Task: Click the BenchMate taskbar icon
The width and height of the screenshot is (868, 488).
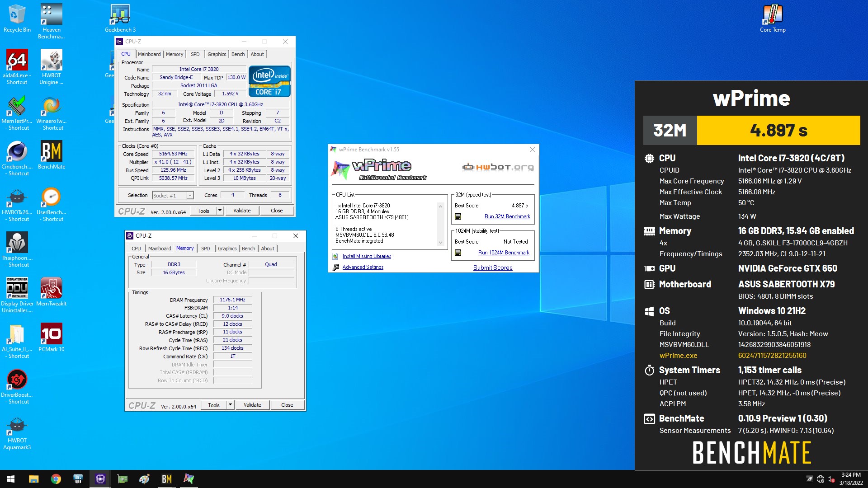Action: (x=167, y=479)
